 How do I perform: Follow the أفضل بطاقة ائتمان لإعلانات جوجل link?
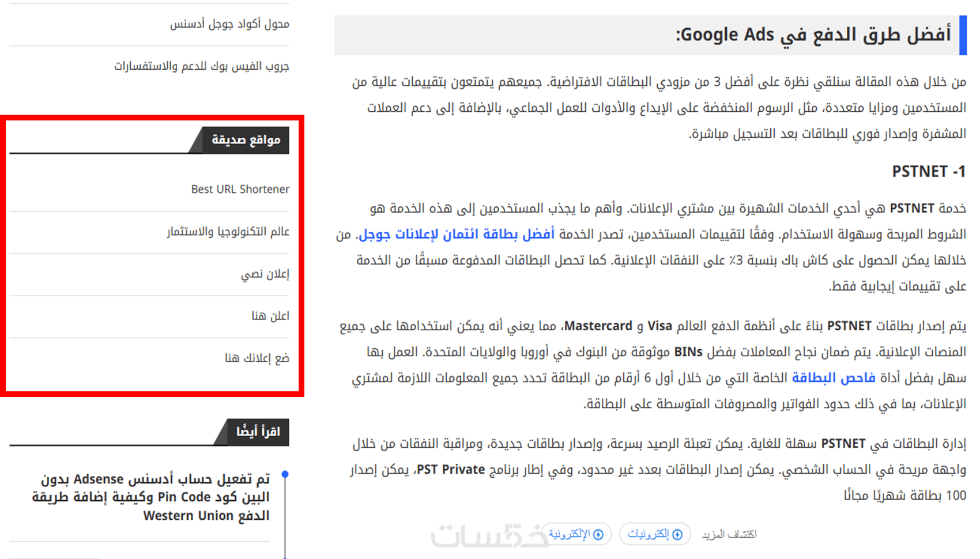click(456, 235)
